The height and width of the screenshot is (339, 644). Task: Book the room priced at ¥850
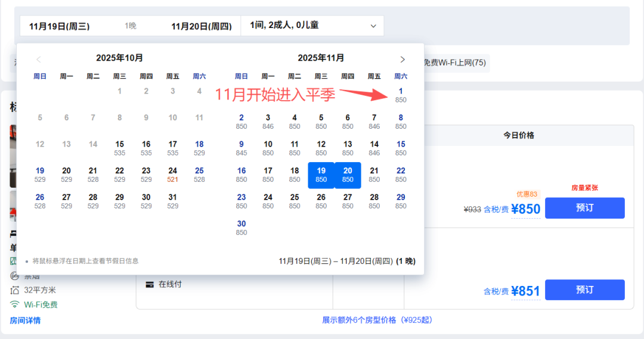tap(585, 208)
